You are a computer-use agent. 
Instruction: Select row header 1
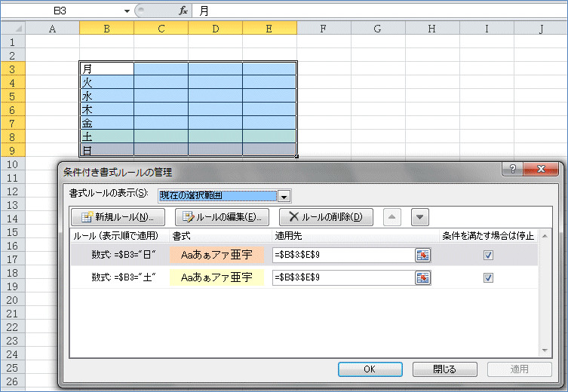(x=13, y=42)
